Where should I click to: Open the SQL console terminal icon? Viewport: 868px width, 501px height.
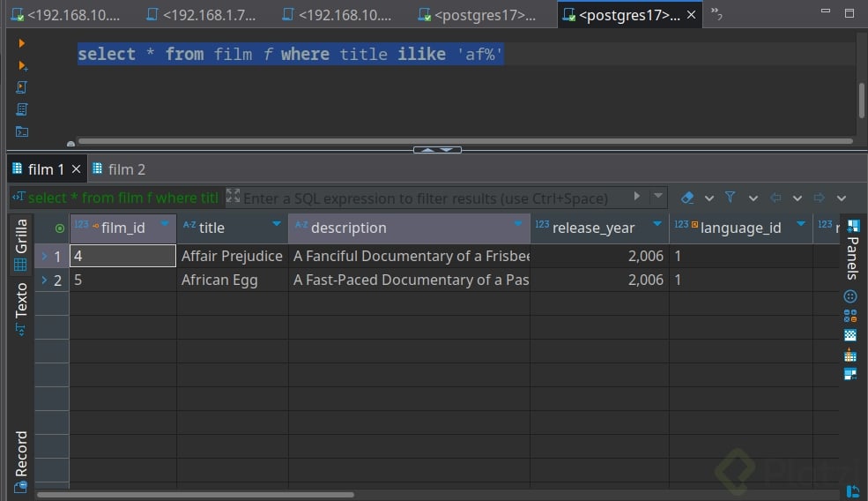coord(21,131)
